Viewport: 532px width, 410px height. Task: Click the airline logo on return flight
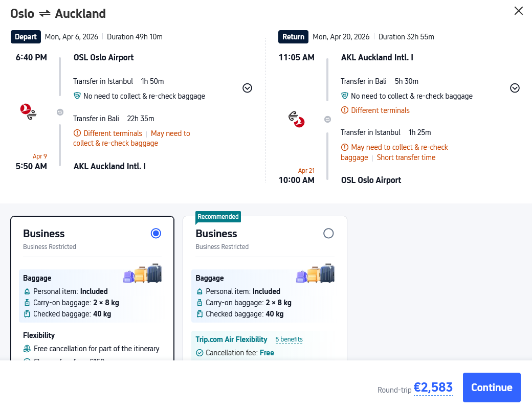(296, 119)
